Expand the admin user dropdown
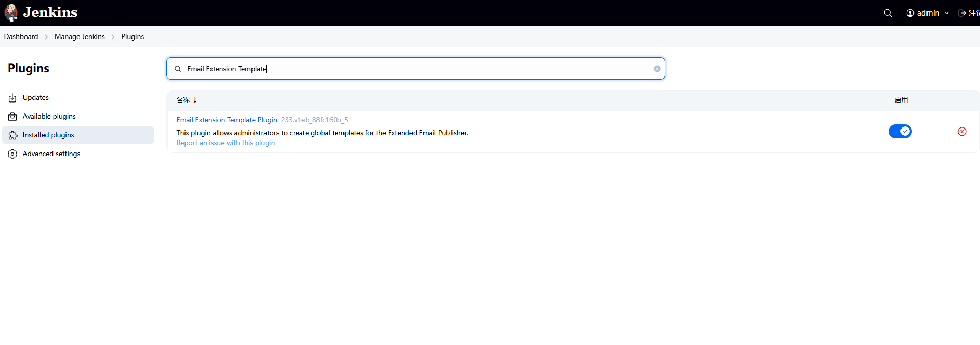 tap(947, 13)
